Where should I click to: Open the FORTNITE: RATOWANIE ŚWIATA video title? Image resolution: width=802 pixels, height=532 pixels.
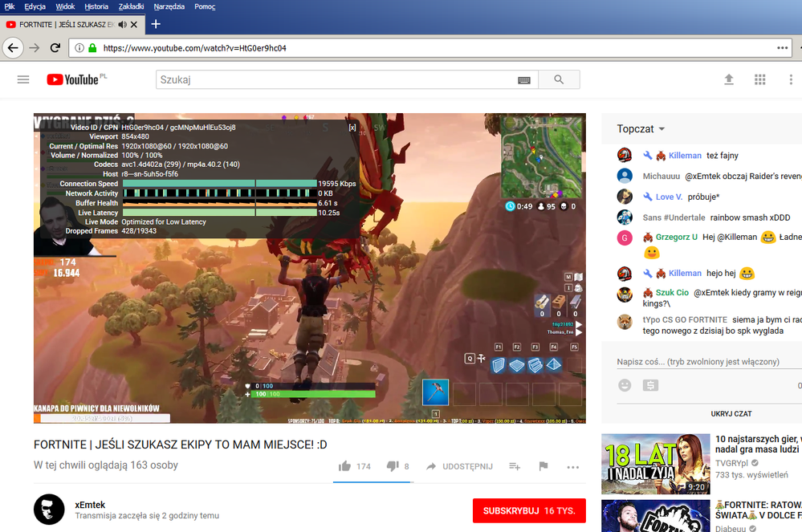click(758, 510)
